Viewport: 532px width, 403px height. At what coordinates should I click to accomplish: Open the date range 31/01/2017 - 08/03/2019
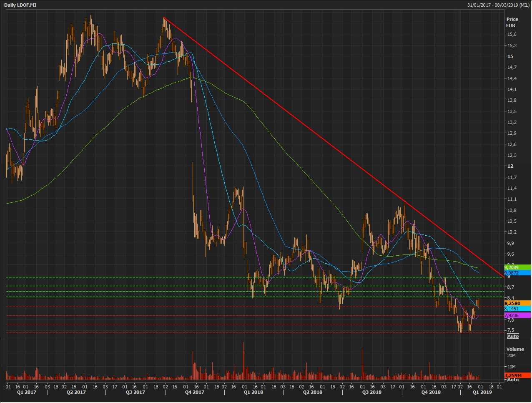click(498, 5)
